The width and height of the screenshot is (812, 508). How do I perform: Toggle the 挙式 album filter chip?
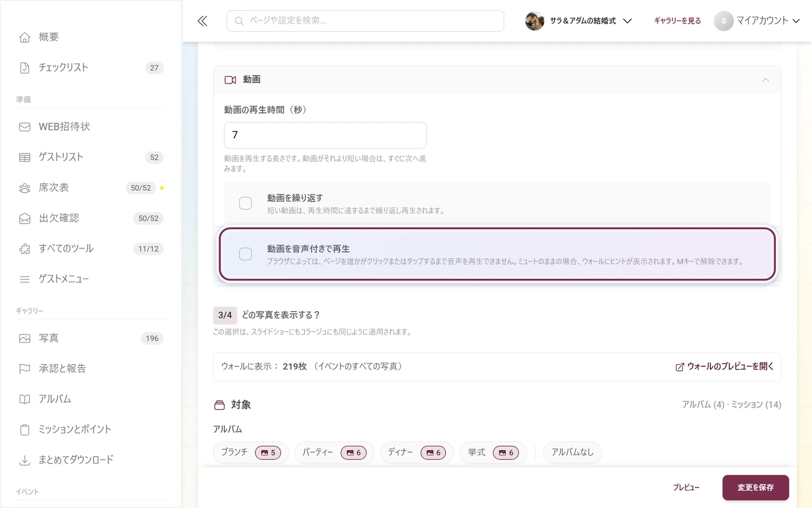[493, 453]
